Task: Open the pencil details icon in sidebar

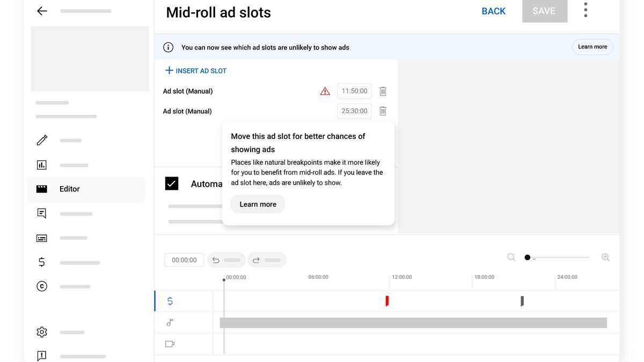Action: point(42,141)
